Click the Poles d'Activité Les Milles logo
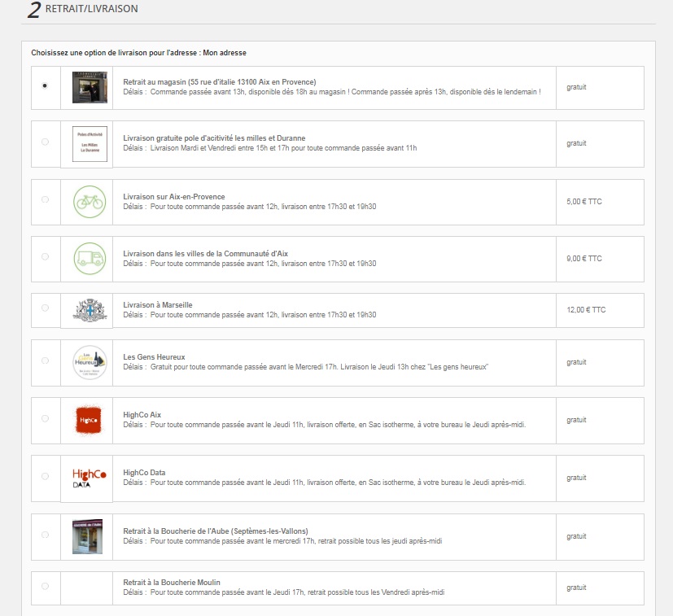Image resolution: width=673 pixels, height=616 pixels. click(x=90, y=144)
